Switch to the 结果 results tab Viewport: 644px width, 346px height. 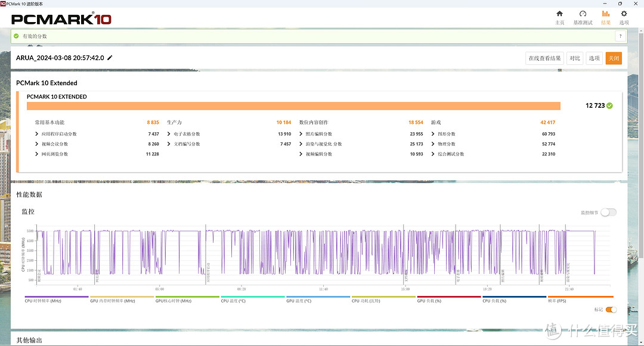606,18
